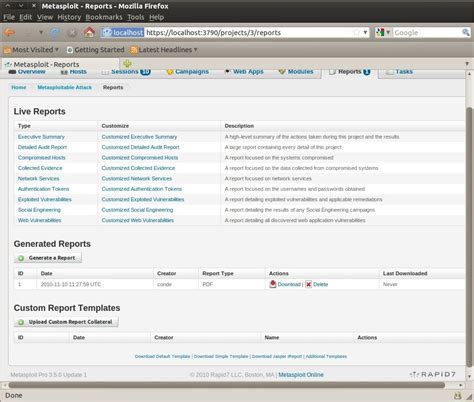Open the Edit menu
The image size is (474, 402).
[x=26, y=17]
